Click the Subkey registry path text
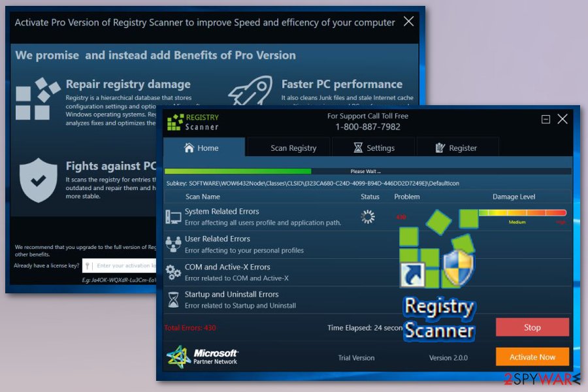588x392 pixels. 313,183
